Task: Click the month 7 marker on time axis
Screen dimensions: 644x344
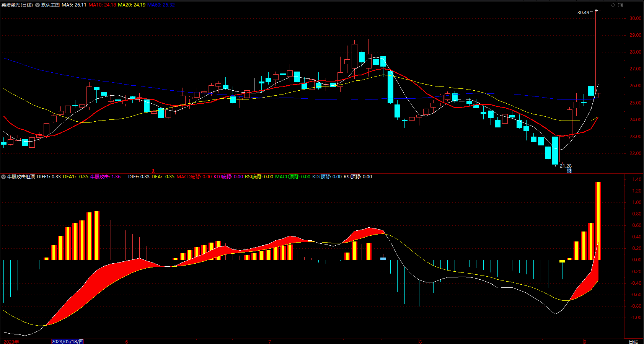Action: pos(269,342)
